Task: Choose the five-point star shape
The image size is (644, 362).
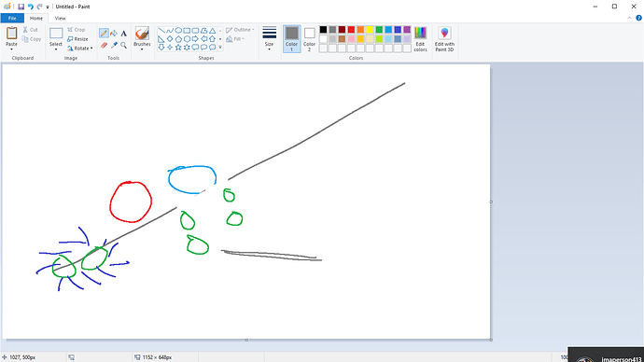Action: tap(178, 48)
